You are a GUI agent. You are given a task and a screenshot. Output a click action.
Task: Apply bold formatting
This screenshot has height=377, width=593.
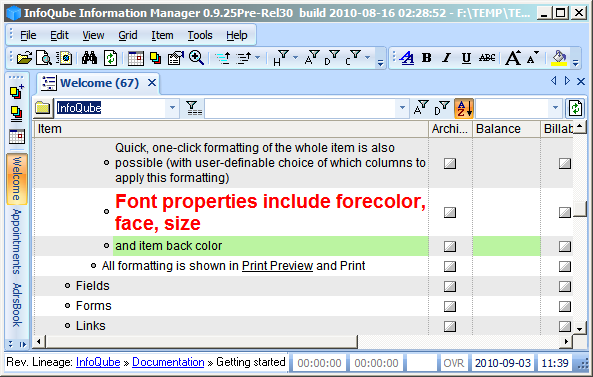pos(427,58)
